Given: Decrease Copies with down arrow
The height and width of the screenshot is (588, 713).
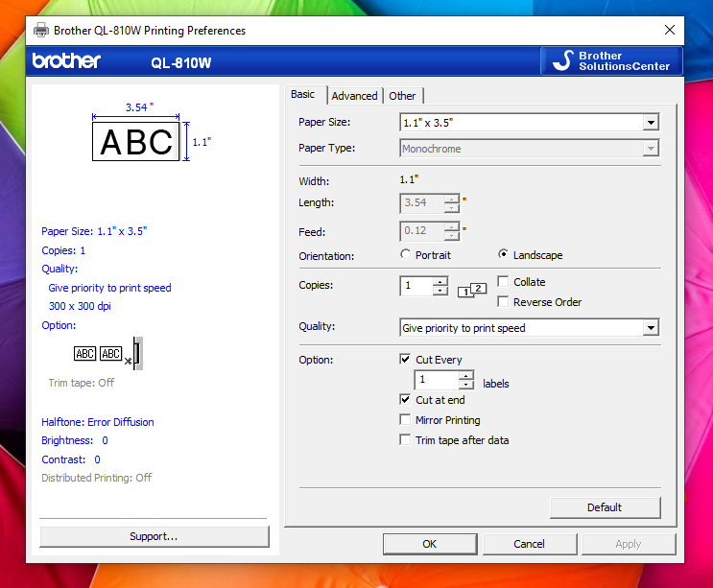Looking at the screenshot, I should (440, 290).
